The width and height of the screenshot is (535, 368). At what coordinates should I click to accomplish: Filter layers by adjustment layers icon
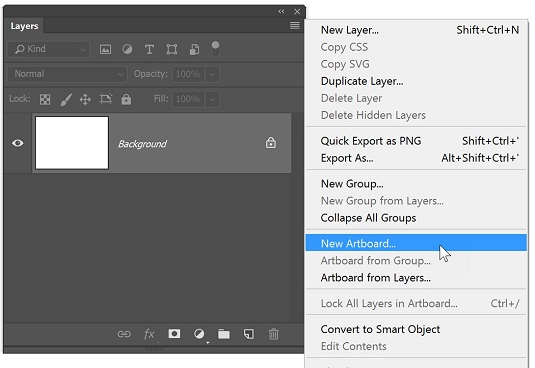pyautogui.click(x=127, y=49)
